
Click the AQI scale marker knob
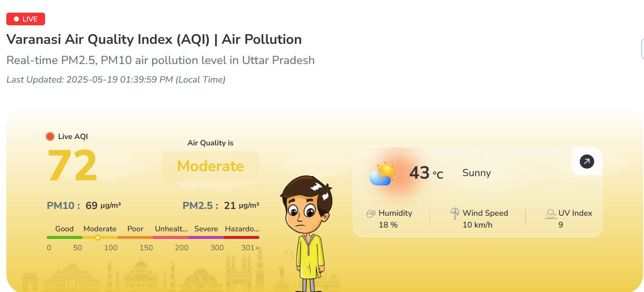pyautogui.click(x=98, y=238)
